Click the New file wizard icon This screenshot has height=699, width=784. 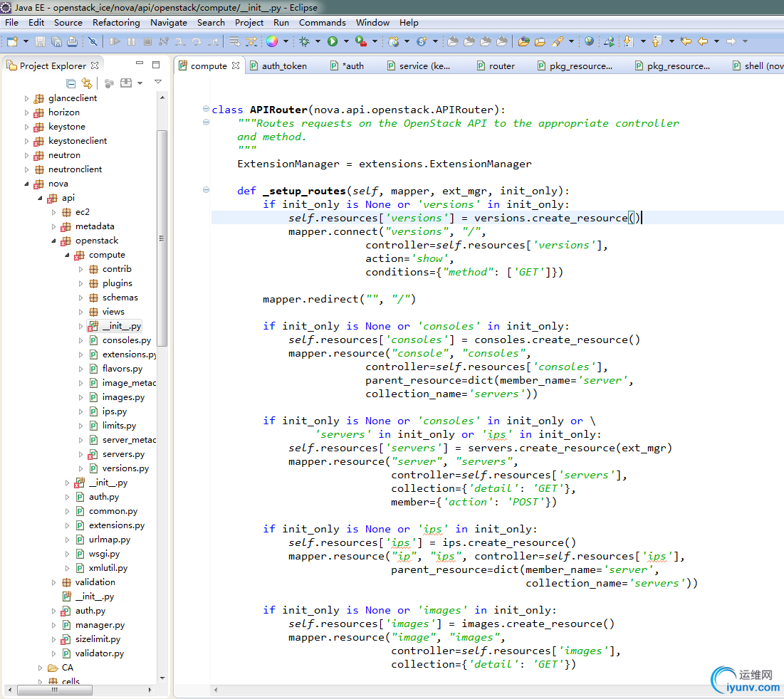coord(12,41)
